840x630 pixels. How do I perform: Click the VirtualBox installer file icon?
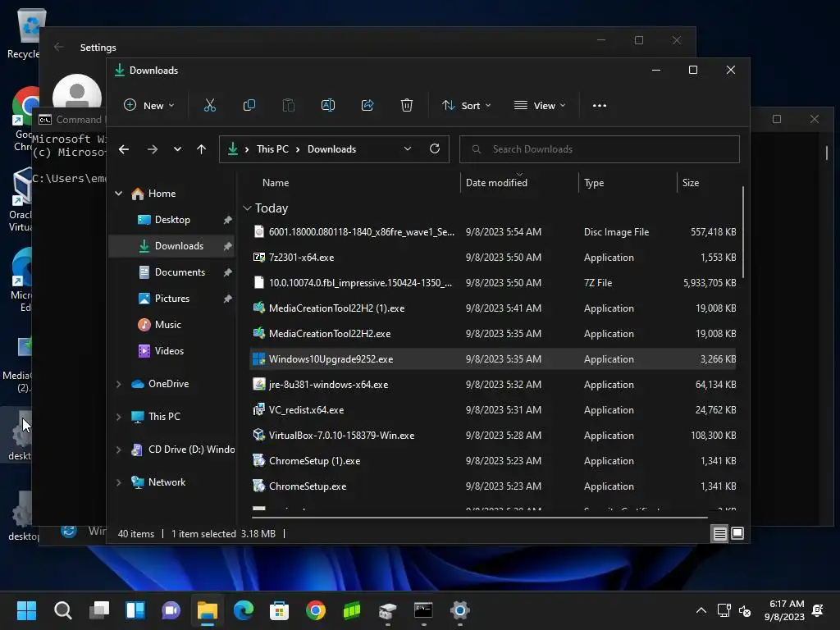tap(258, 435)
